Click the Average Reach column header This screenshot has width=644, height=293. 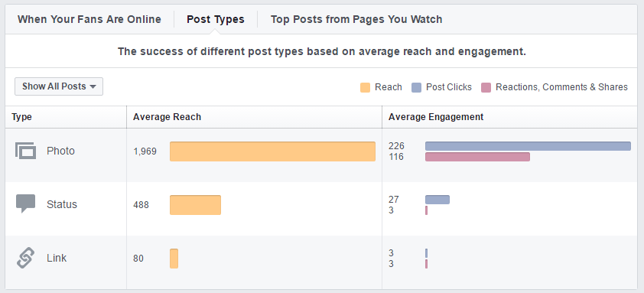(168, 117)
